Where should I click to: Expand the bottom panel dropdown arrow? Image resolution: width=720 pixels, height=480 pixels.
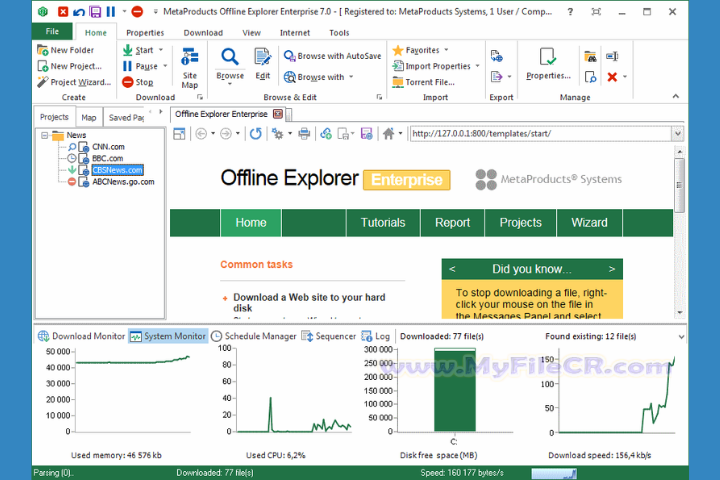coord(681,337)
